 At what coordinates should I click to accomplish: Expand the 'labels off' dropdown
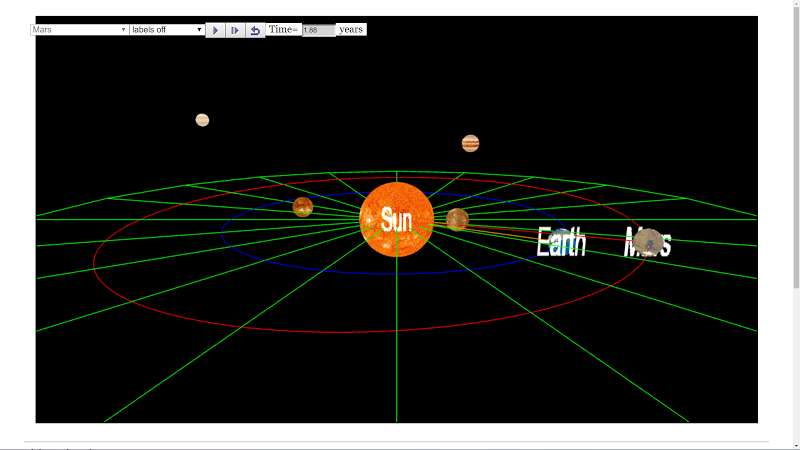pyautogui.click(x=167, y=30)
